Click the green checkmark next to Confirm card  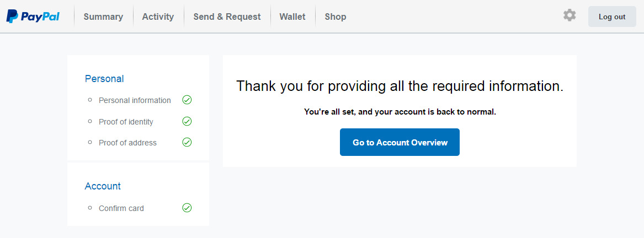(x=187, y=208)
